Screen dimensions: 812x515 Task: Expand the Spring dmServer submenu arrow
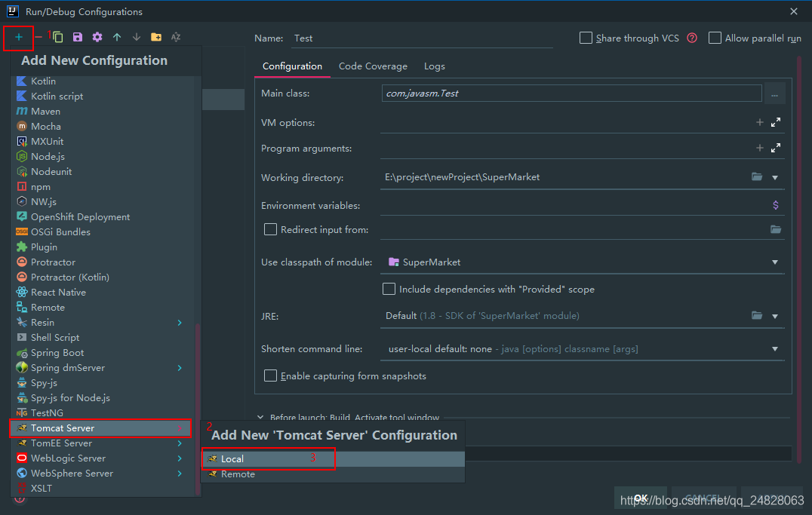[180, 368]
